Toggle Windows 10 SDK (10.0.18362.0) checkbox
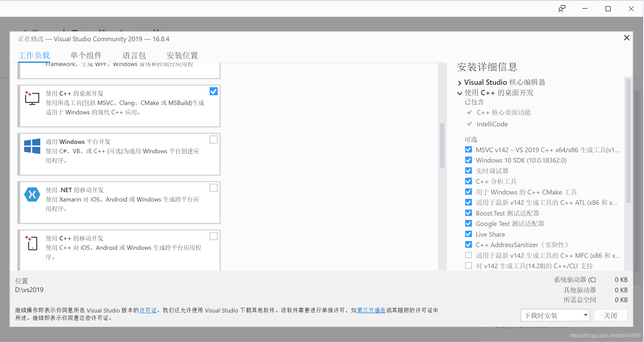The width and height of the screenshot is (644, 342). coord(469,160)
